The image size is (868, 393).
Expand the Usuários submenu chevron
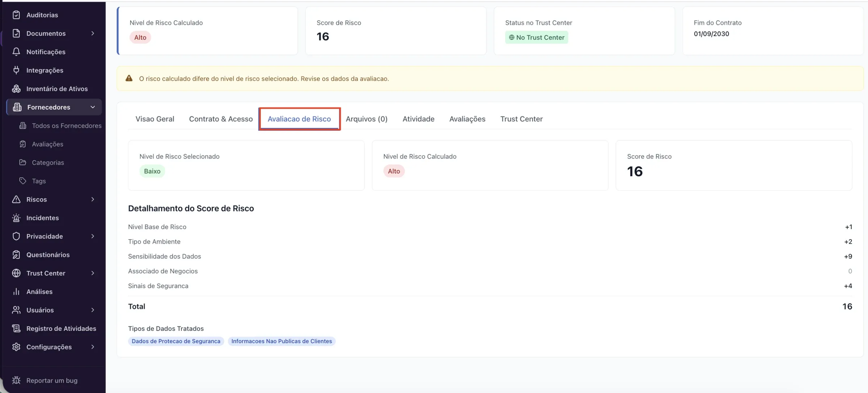[x=93, y=310]
